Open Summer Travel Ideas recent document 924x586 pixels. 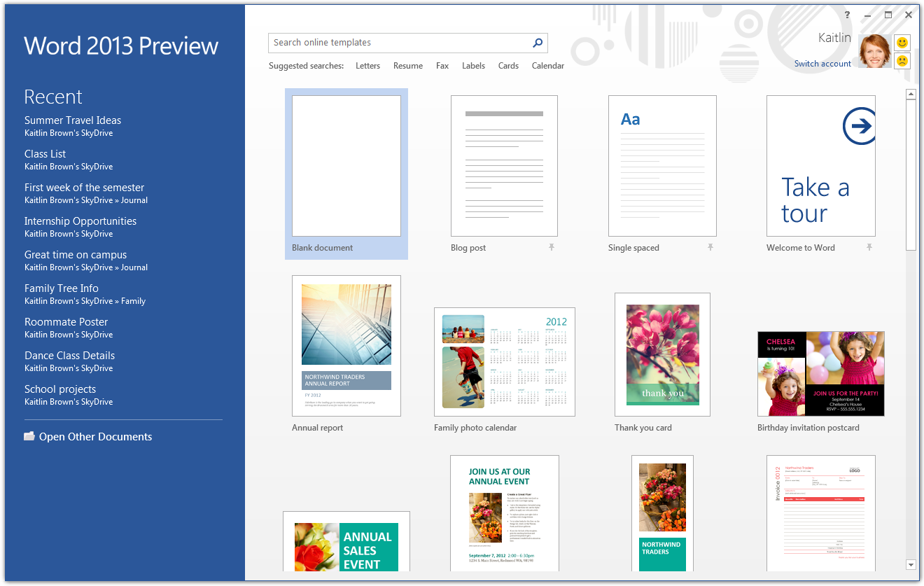[x=73, y=120]
